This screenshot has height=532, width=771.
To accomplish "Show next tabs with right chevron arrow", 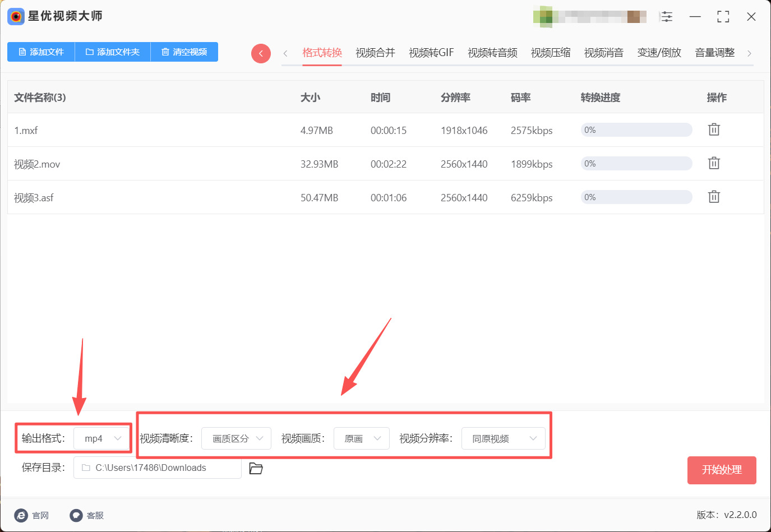I will coord(749,53).
